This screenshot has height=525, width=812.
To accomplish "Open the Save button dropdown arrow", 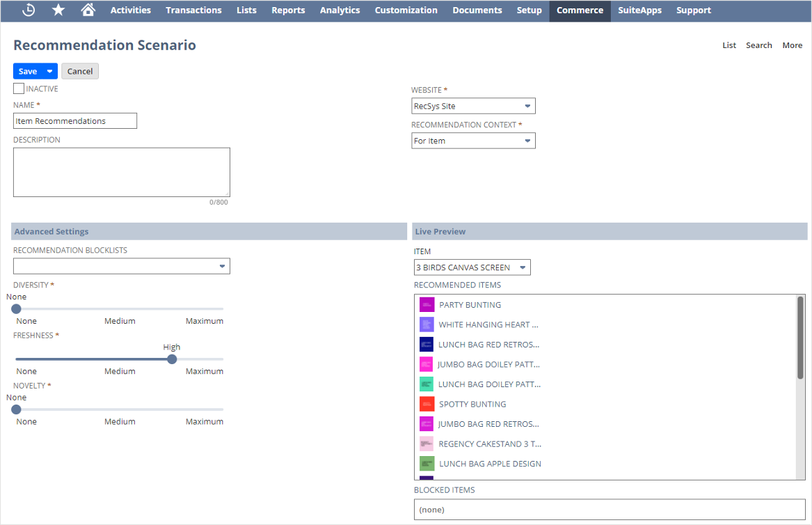I will tap(49, 72).
